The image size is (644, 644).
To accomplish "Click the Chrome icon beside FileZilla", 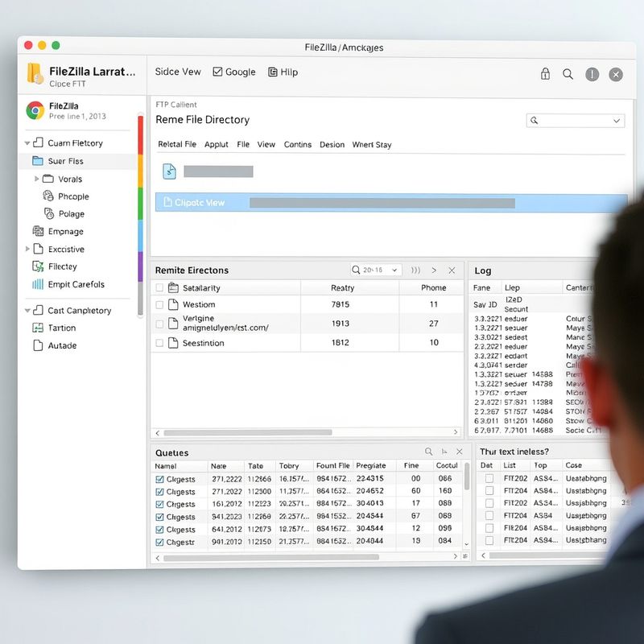I will (x=35, y=110).
